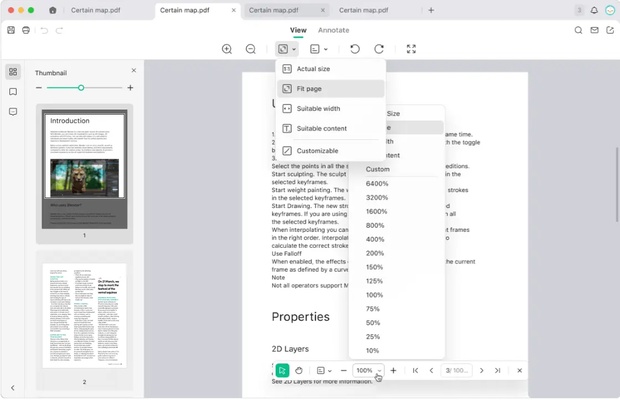This screenshot has width=620, height=400.
Task: Select page 2 thumbnail
Action: point(85,320)
